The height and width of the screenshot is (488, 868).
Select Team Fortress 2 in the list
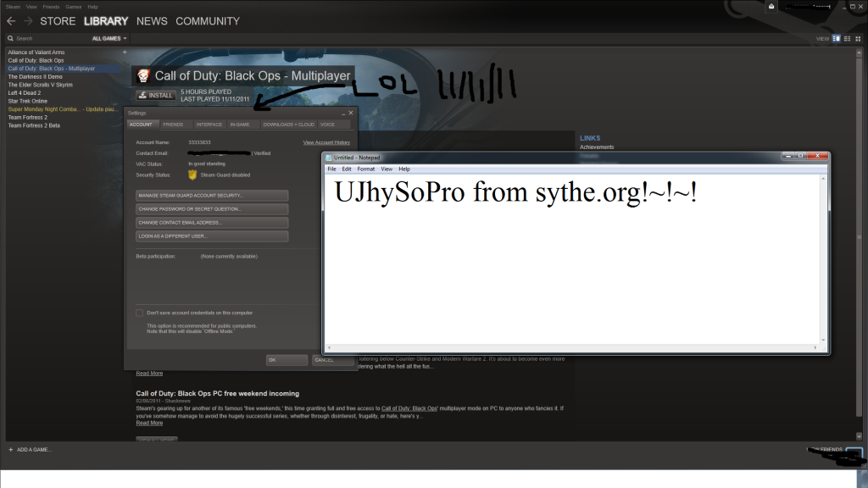[28, 117]
